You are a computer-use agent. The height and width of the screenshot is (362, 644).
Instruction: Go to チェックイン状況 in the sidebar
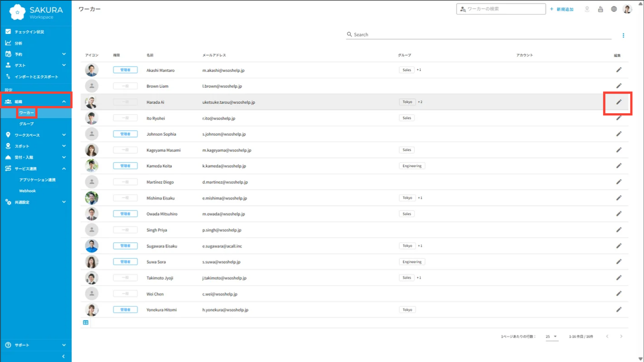pos(29,32)
